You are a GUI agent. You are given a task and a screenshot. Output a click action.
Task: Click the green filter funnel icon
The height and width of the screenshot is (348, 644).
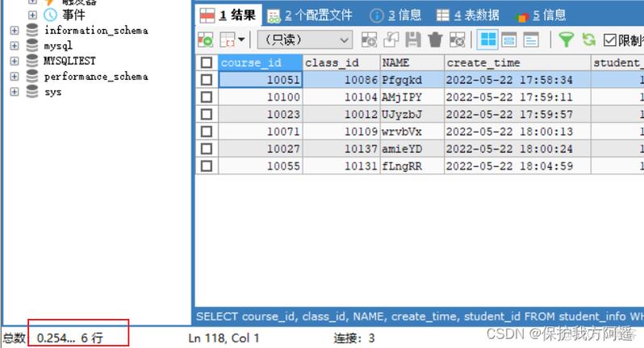(x=566, y=40)
